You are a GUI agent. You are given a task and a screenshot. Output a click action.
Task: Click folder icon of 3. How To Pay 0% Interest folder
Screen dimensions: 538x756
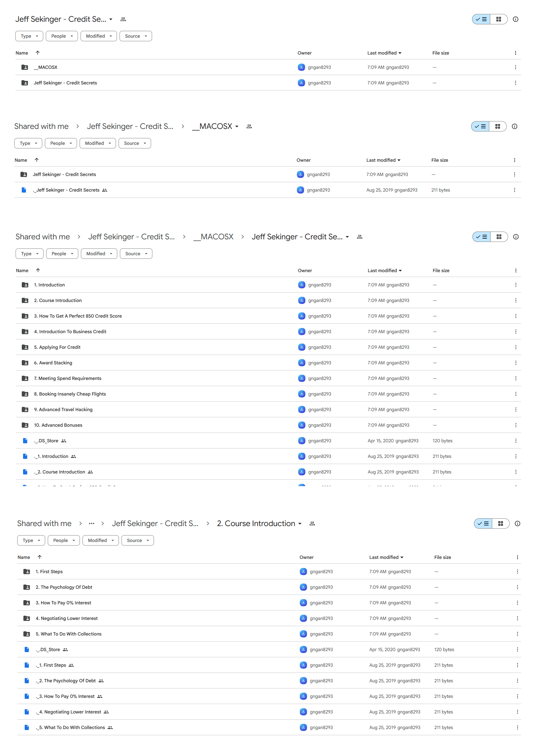pyautogui.click(x=27, y=603)
